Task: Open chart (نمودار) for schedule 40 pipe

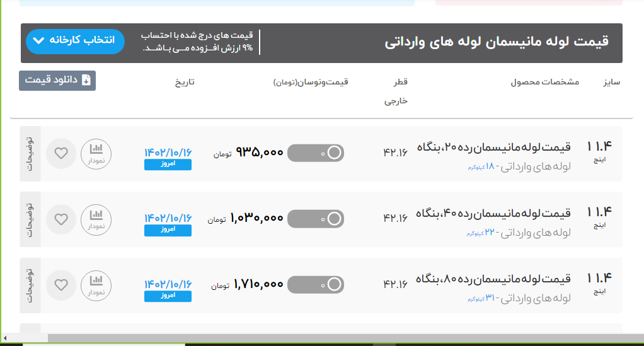Action: coord(96,219)
